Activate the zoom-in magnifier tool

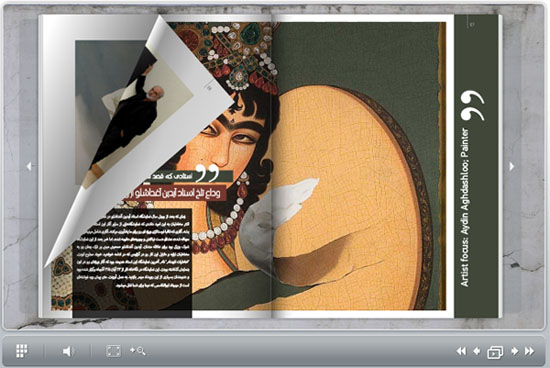[138, 351]
